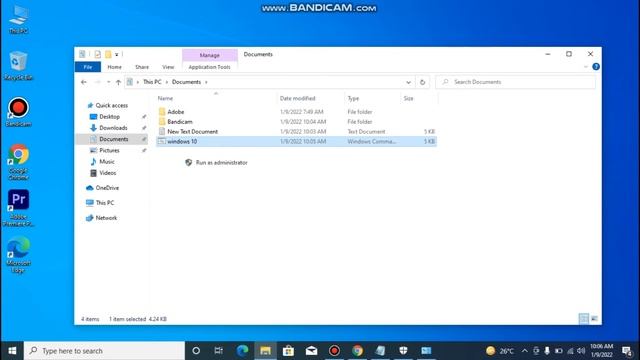Click This PC in the address breadcrumb

pos(152,82)
